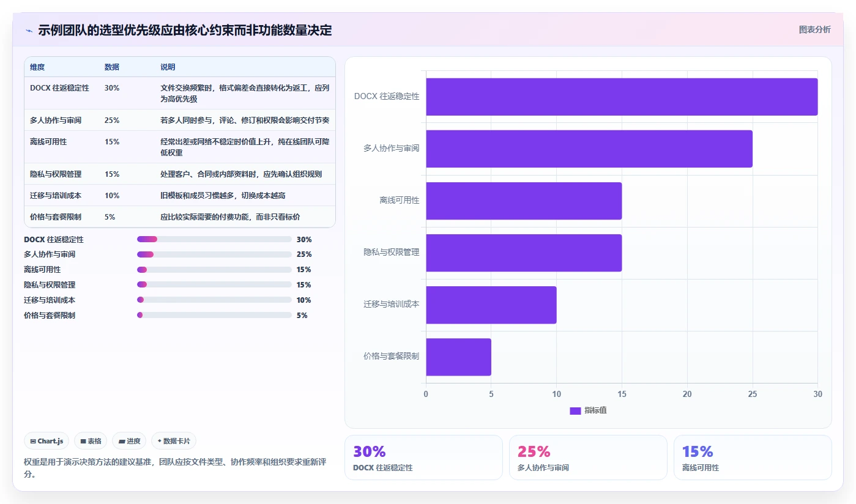Select the 表格 tag chip
Screen dimensions: 856x504
click(91, 441)
